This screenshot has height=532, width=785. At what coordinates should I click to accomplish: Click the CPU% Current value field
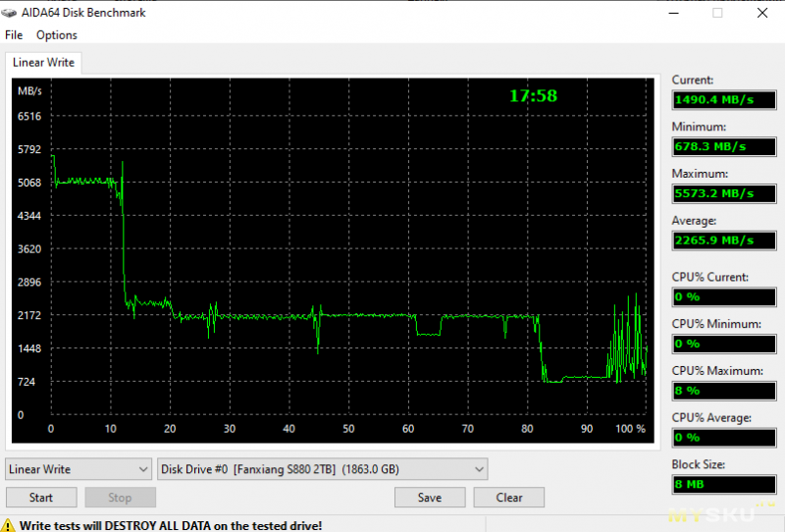[724, 297]
